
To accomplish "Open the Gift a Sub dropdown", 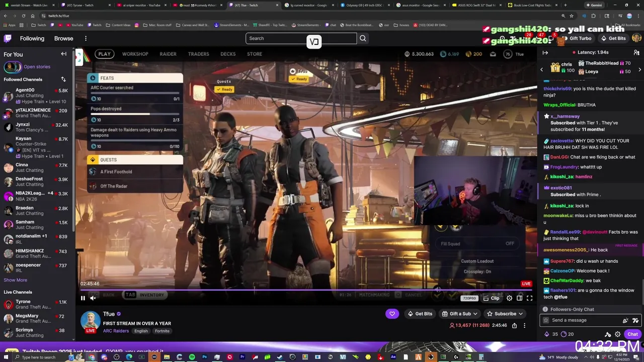I will point(460,314).
